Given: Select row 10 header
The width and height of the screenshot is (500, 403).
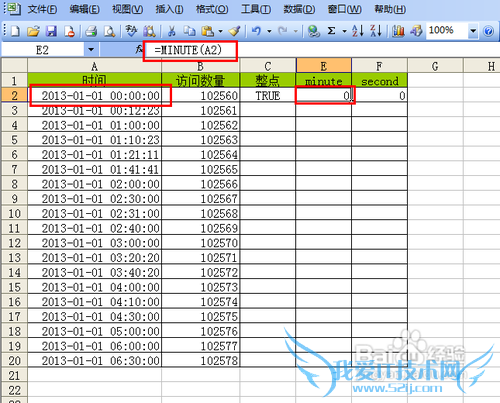Looking at the screenshot, I should click(x=14, y=213).
